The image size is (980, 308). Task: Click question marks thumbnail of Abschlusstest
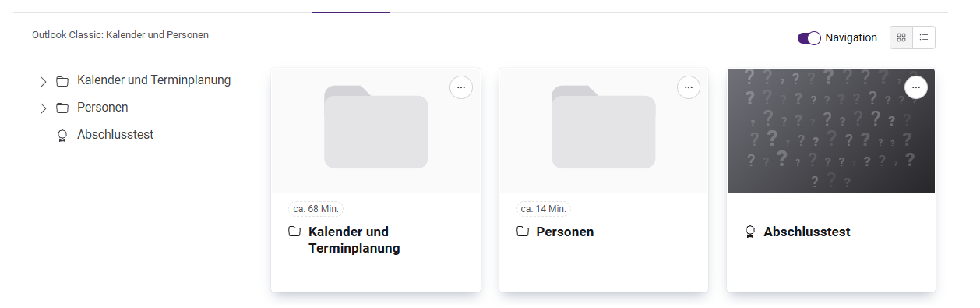(831, 131)
